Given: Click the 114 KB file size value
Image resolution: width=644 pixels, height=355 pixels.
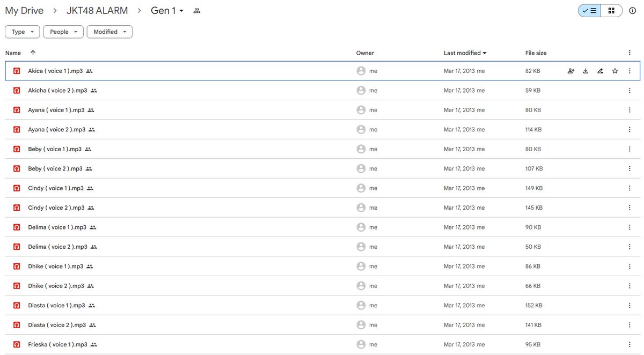Looking at the screenshot, I should click(x=533, y=130).
